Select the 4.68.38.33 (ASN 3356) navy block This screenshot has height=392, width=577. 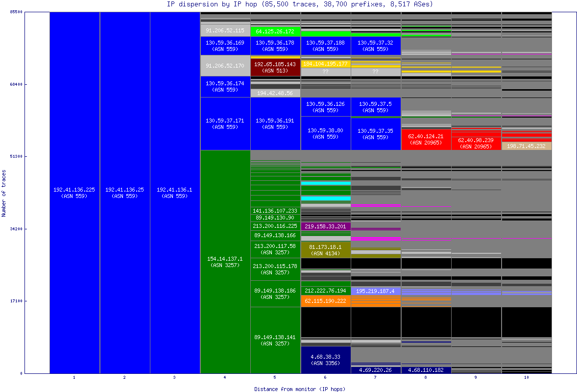click(x=326, y=360)
